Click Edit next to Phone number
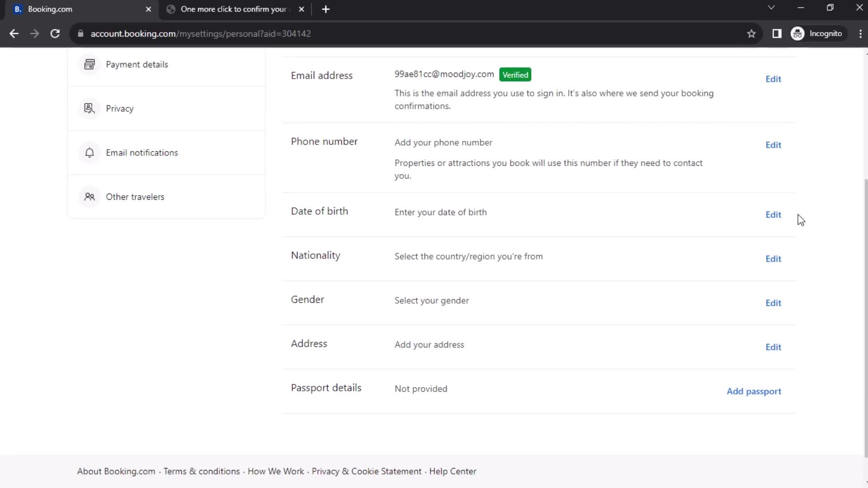The image size is (868, 488). pos(773,145)
